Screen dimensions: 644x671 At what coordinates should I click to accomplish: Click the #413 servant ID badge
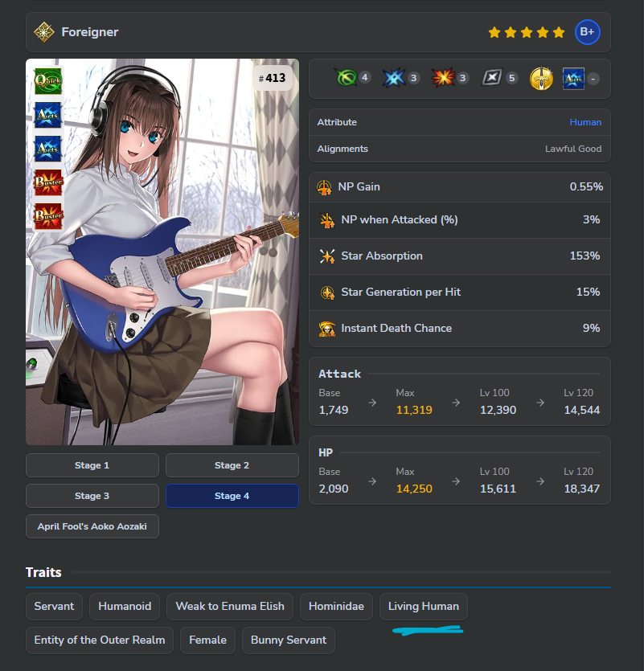point(273,78)
